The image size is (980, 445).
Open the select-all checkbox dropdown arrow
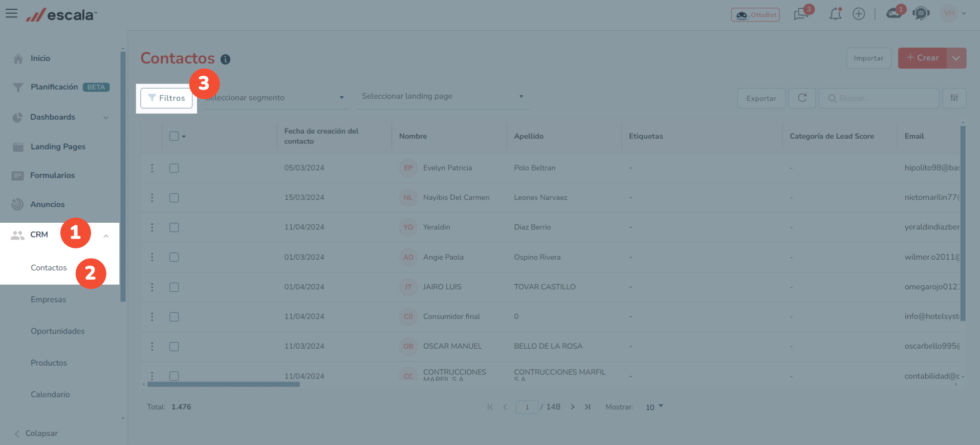184,137
